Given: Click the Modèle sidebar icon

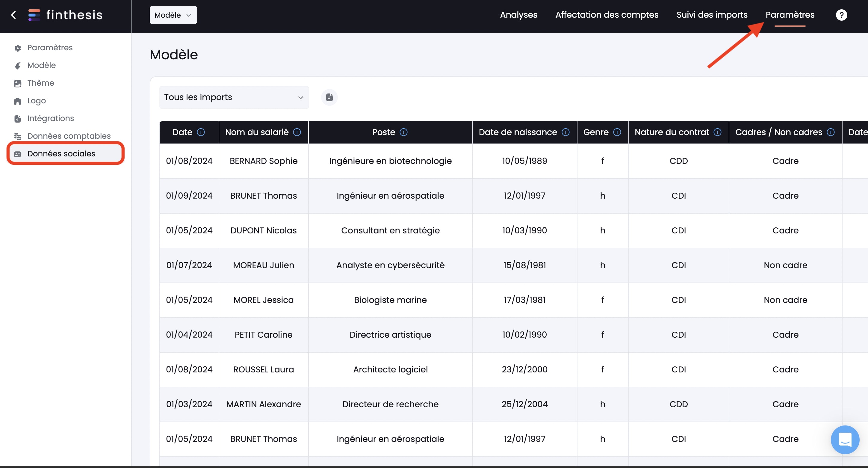Looking at the screenshot, I should click(17, 65).
